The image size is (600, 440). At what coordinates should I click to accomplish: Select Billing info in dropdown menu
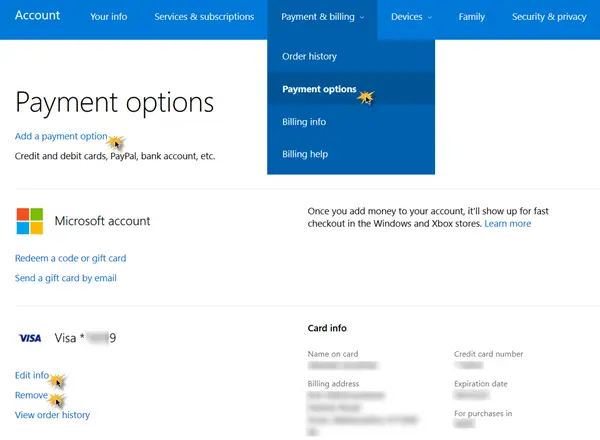click(304, 122)
